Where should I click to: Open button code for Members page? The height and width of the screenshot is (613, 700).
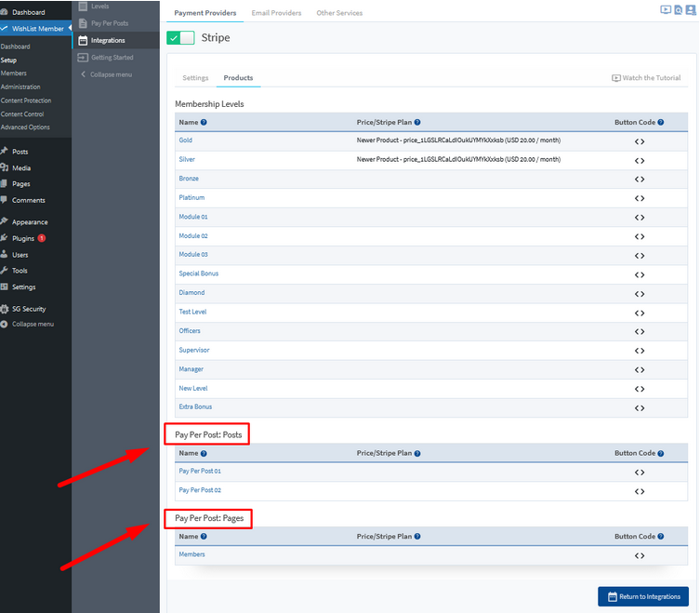[640, 556]
